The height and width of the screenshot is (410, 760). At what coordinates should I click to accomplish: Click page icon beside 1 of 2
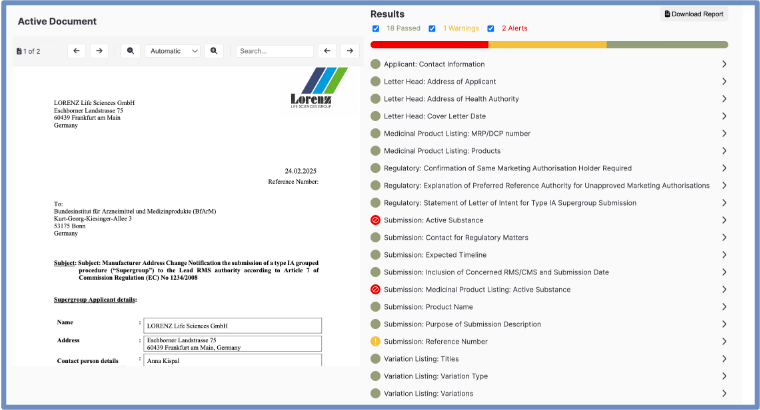(19, 51)
